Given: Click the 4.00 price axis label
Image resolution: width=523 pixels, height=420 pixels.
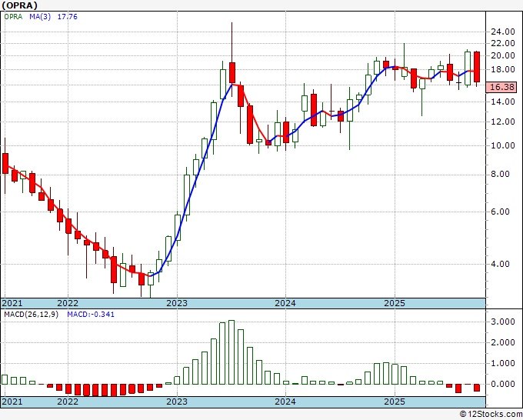Looking at the screenshot, I should coord(503,265).
